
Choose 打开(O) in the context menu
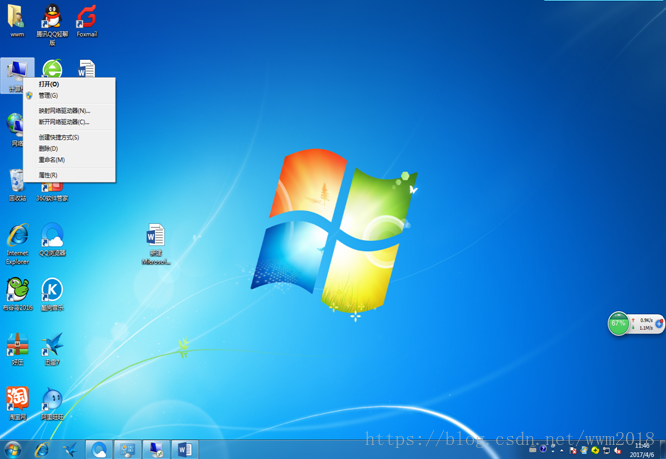69,84
